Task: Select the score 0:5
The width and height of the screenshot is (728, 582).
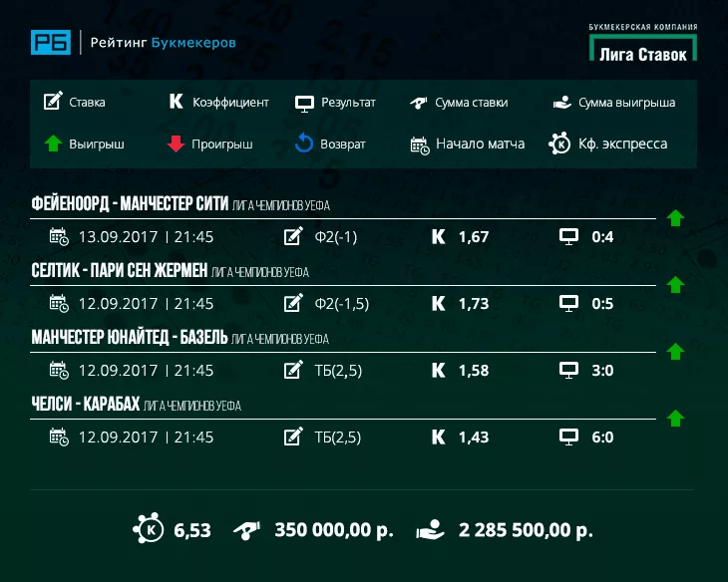Action: (x=602, y=304)
